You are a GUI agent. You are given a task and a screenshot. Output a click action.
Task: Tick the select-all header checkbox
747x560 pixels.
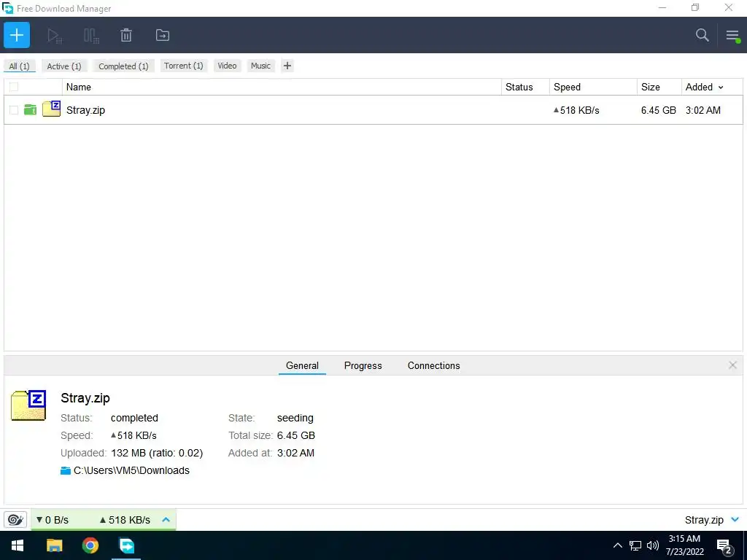pos(14,87)
